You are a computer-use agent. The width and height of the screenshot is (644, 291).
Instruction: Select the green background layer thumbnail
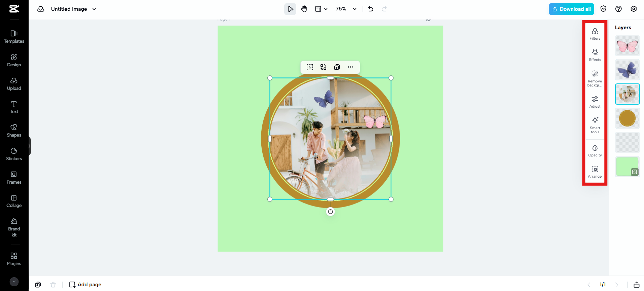point(628,167)
